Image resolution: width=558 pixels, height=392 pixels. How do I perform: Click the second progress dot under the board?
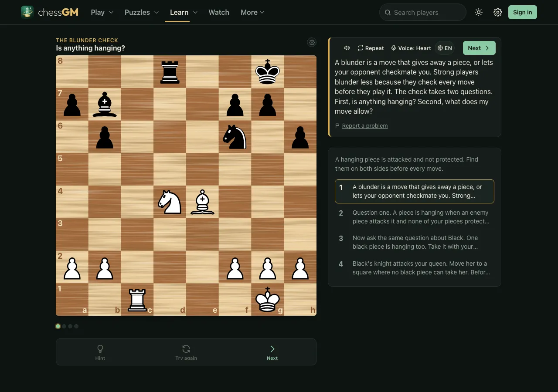(x=64, y=326)
